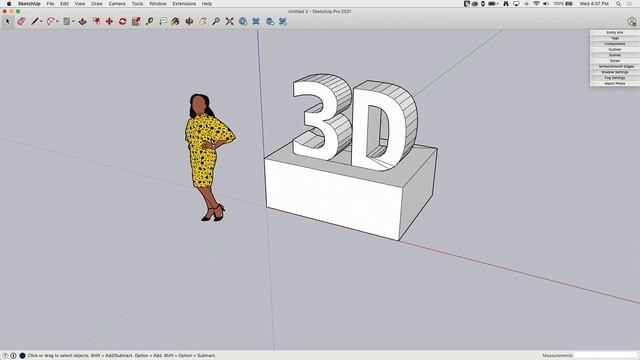Viewport: 640px width, 360px height.
Task: Click Send to LayOut icon
Action: tap(270, 21)
